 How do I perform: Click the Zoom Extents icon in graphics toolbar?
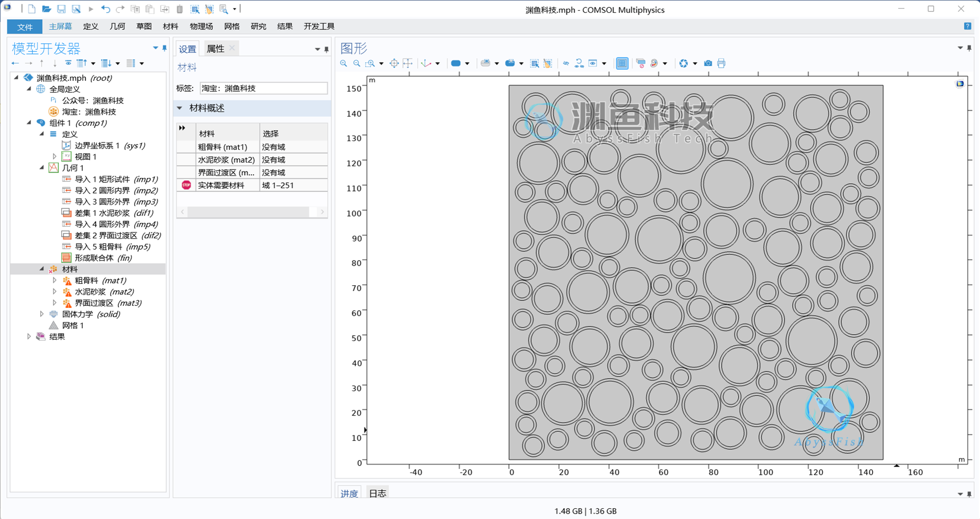point(394,63)
